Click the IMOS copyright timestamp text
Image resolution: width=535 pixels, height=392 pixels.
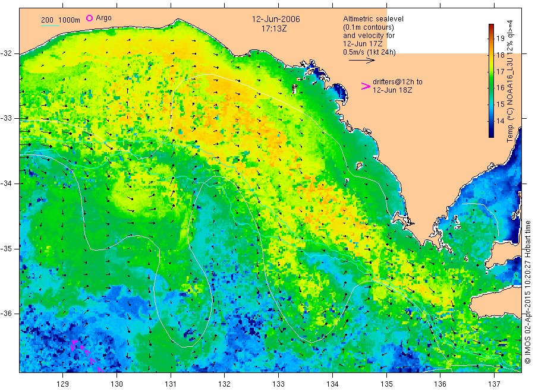pyautogui.click(x=527, y=292)
